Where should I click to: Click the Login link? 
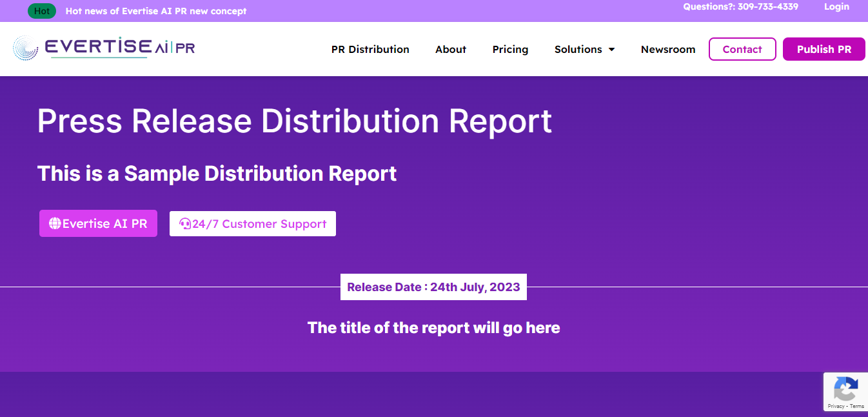pos(836,6)
